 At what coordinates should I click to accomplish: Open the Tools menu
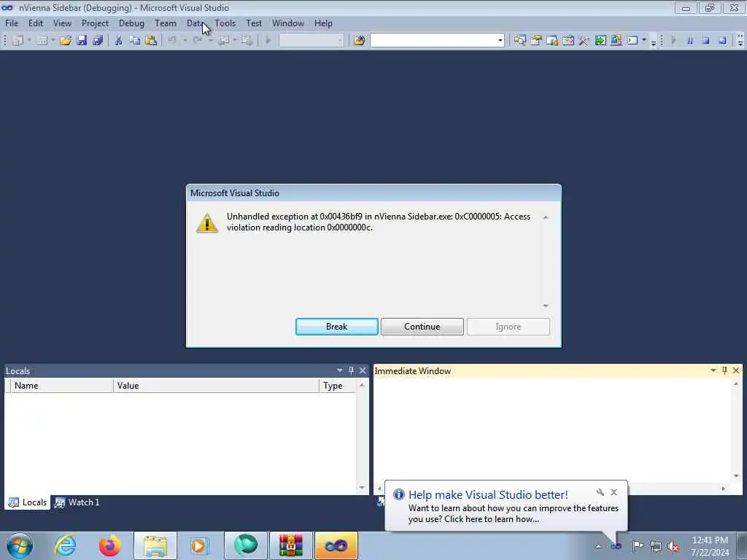[225, 23]
